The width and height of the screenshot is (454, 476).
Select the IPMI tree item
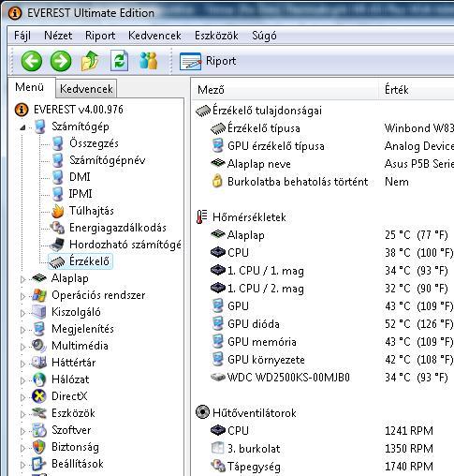tap(81, 194)
